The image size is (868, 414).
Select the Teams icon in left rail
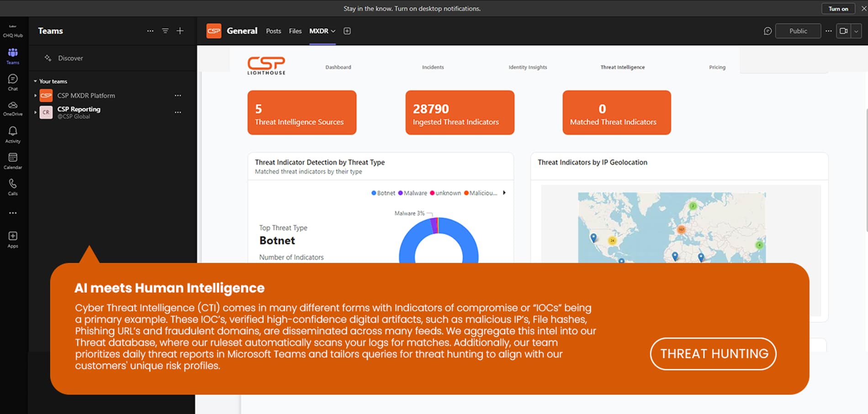click(13, 56)
